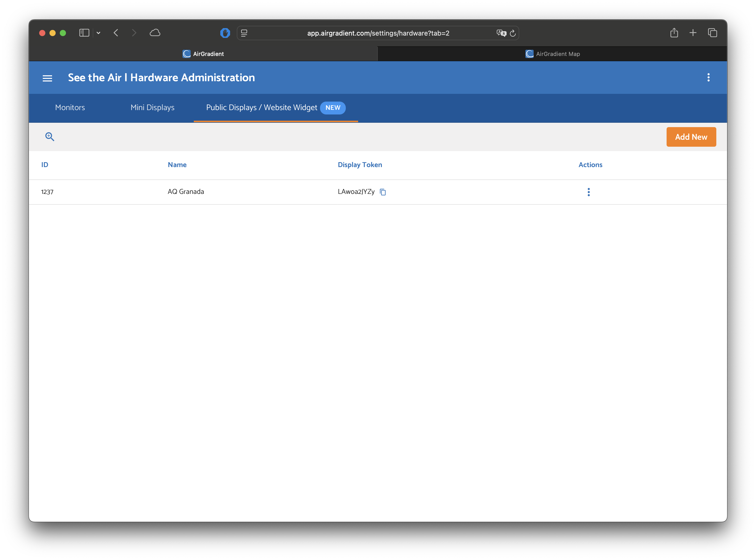This screenshot has width=756, height=560.
Task: Open header three-dot options menu
Action: [708, 78]
